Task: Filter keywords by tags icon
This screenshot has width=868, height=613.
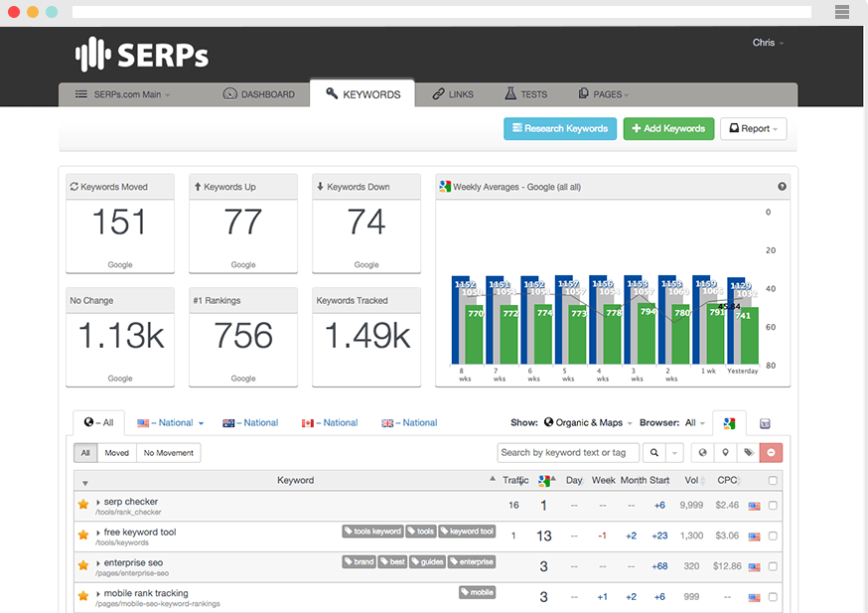Action: 749,452
